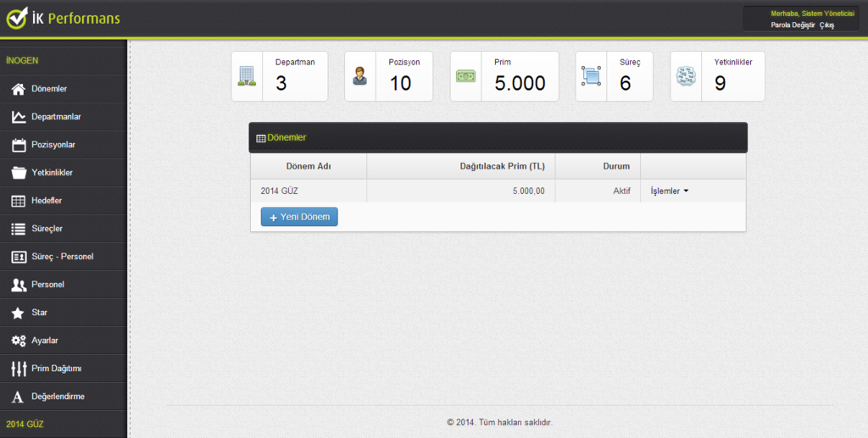Click the list icon beside Süreçler

pos(18,229)
